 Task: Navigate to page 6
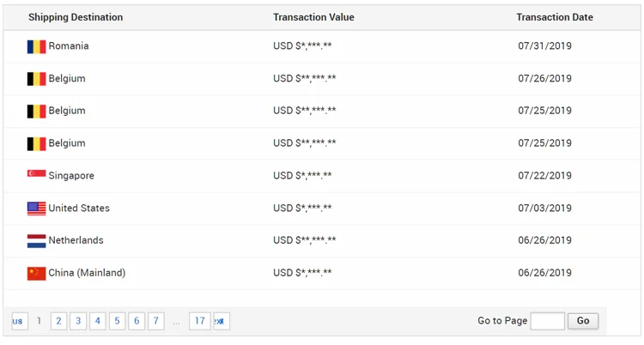(137, 321)
